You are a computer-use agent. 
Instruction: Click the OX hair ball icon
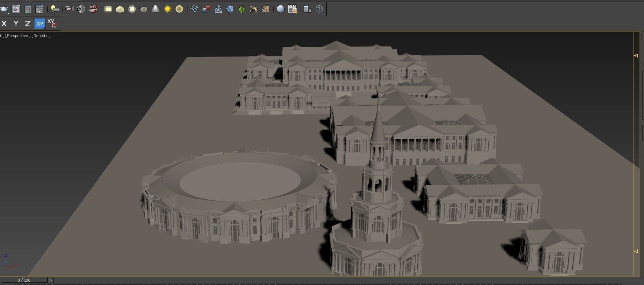[265, 9]
